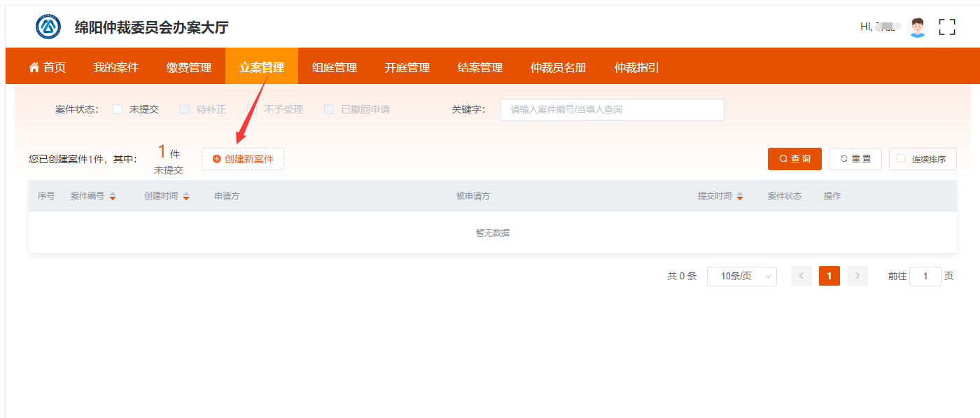Click the user avatar image
This screenshot has height=418, width=980.
[917, 27]
